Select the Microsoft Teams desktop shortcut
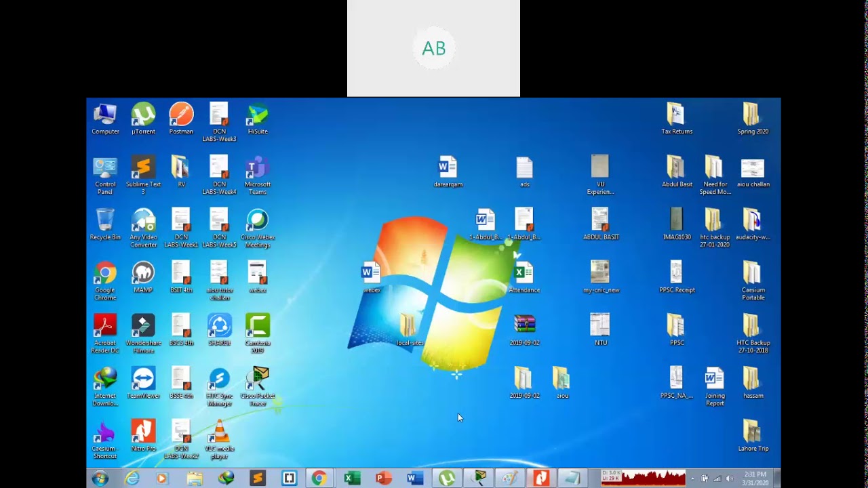 click(258, 176)
